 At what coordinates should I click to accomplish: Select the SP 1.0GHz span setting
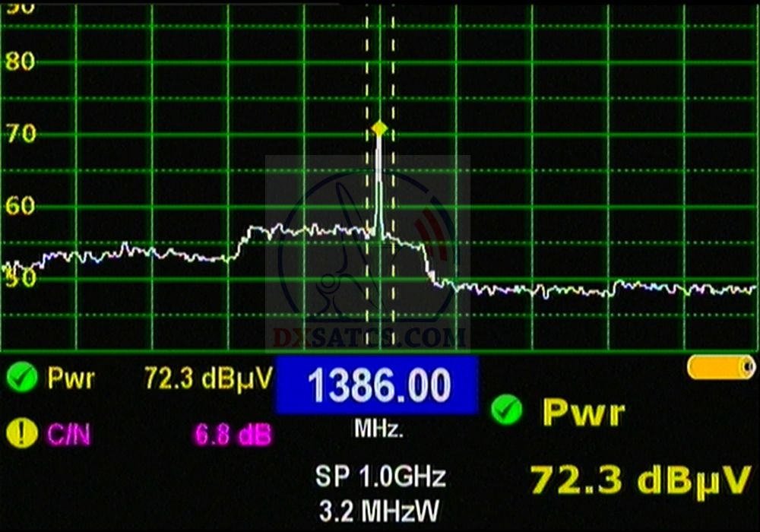pos(381,477)
